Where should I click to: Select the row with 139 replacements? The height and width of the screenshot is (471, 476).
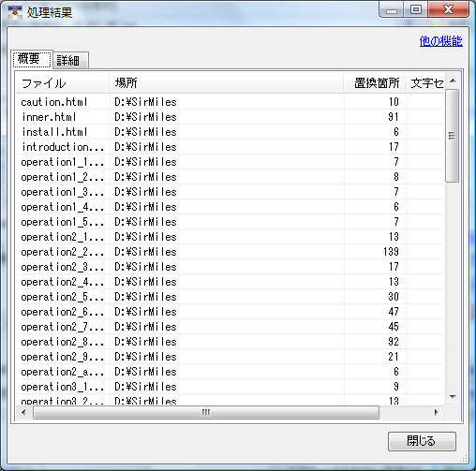[x=231, y=252]
